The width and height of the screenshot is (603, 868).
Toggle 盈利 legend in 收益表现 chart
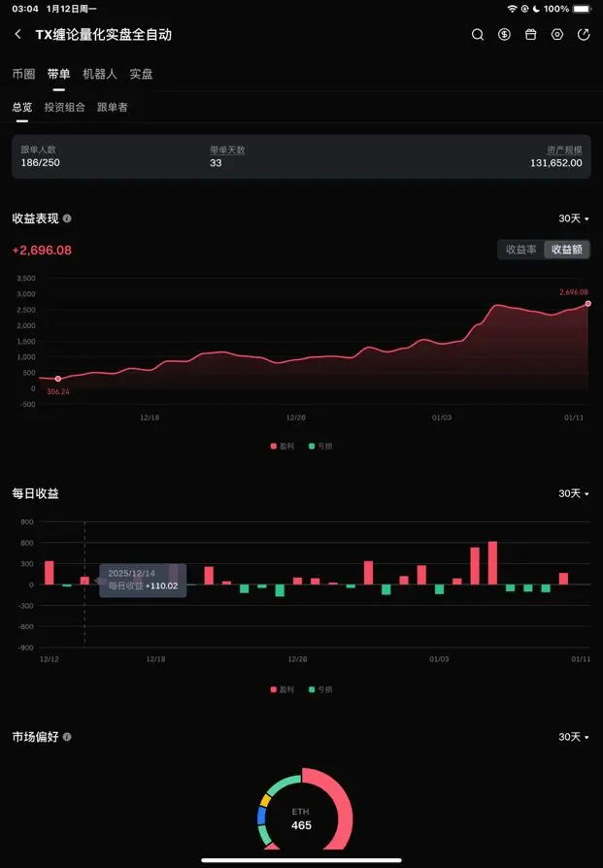click(283, 447)
